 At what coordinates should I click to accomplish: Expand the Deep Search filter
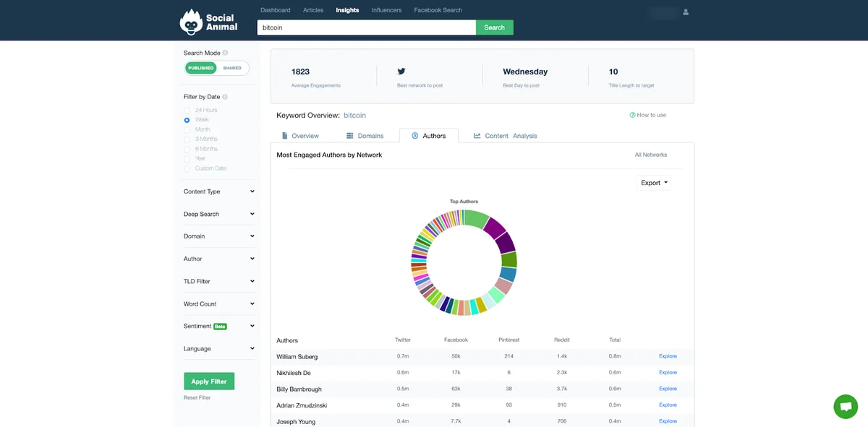pos(219,214)
